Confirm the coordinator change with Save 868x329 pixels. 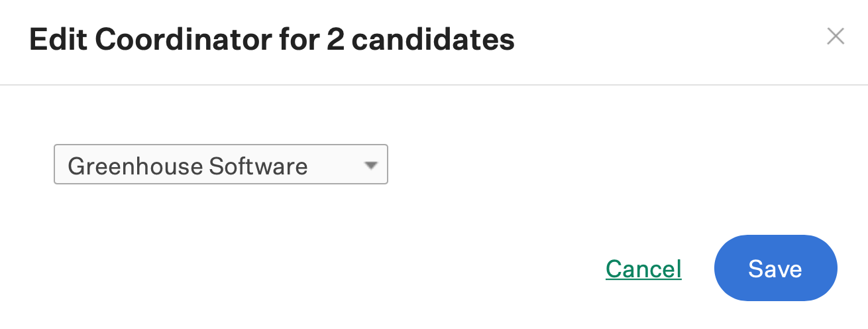[775, 268]
